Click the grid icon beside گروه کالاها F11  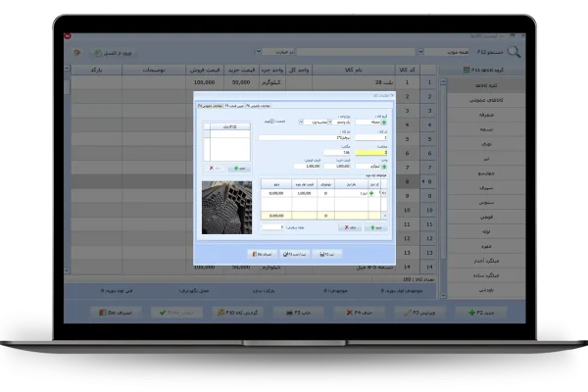tap(466, 70)
